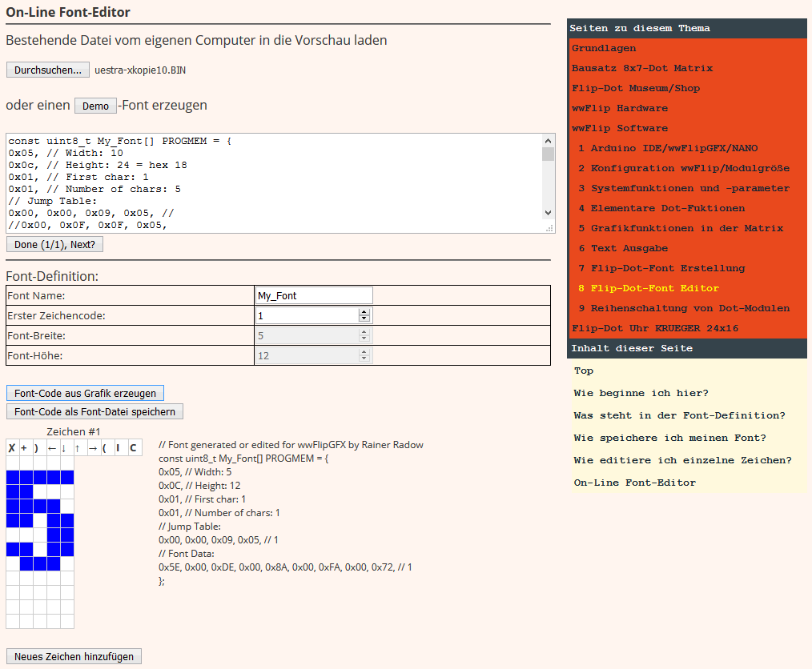
Task: Click the Demo font button
Action: click(x=95, y=106)
